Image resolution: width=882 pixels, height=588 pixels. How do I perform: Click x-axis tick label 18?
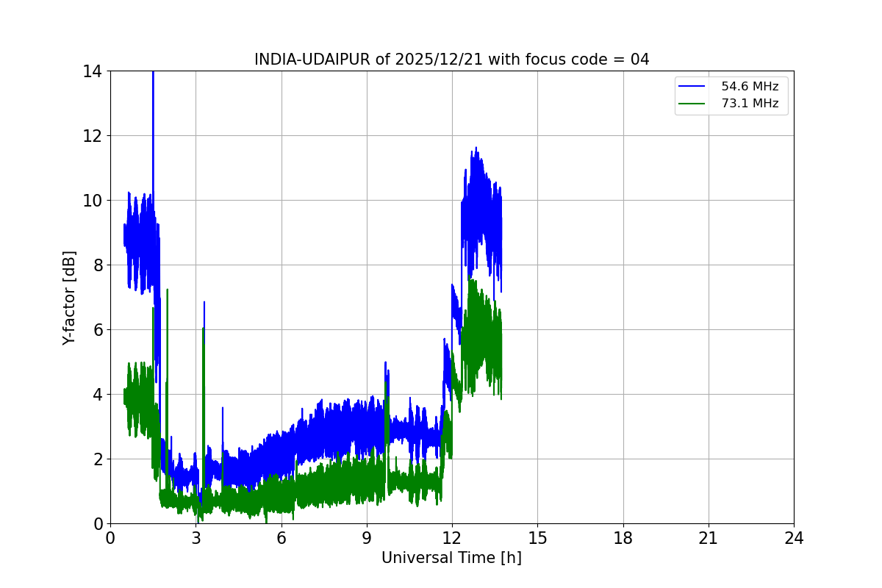(623, 538)
